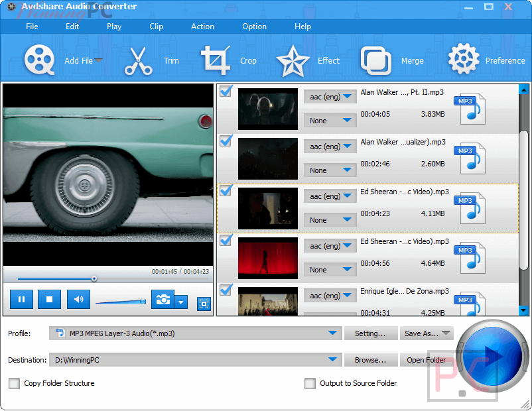Open the File menu
This screenshot has height=411, width=532.
click(x=32, y=27)
